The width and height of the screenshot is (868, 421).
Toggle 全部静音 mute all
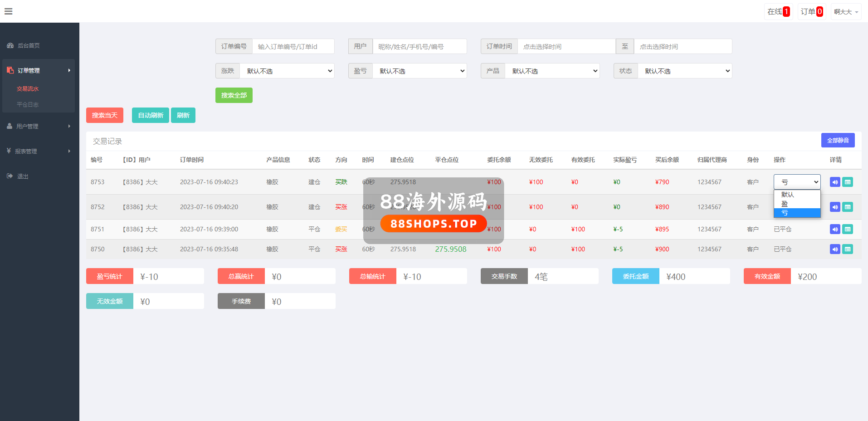(x=838, y=140)
